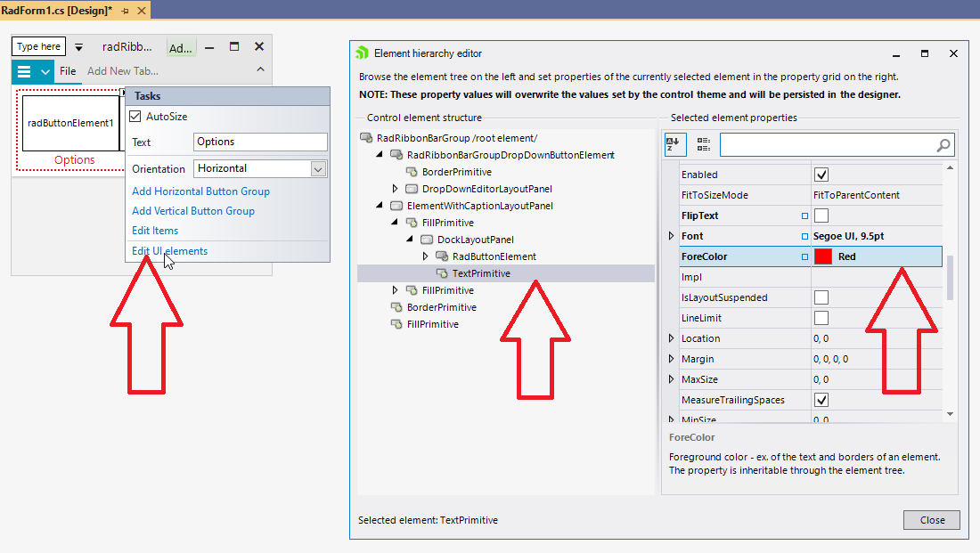Expand the Margin property

coord(671,359)
